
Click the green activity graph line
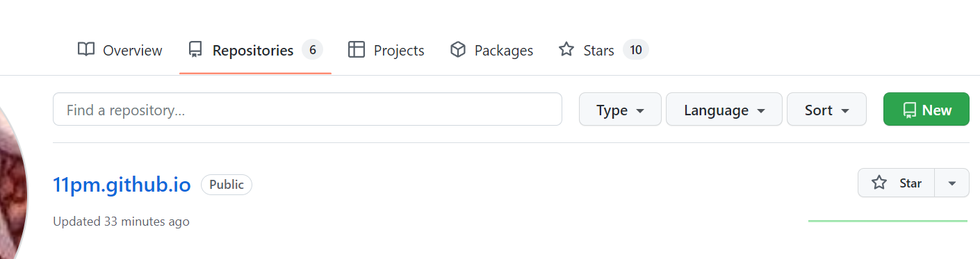point(888,221)
